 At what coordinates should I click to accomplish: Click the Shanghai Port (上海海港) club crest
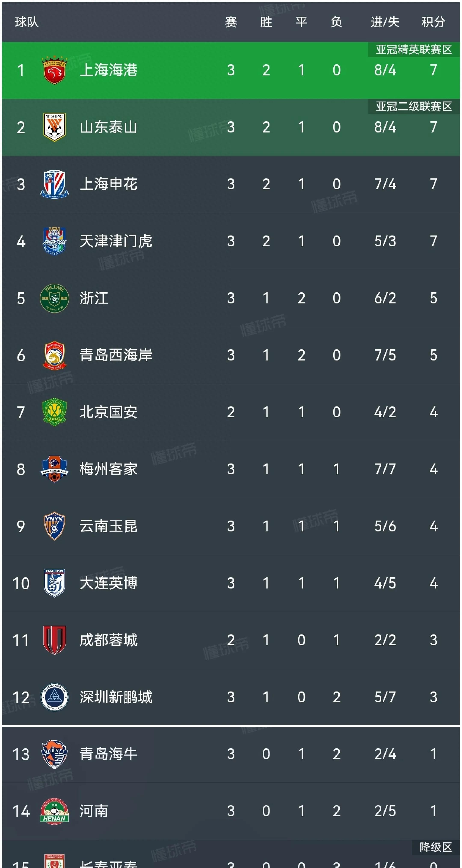pos(54,71)
